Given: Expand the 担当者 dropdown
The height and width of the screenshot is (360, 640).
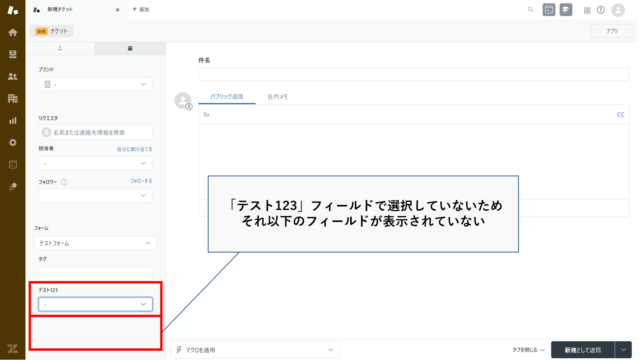Looking at the screenshot, I should [x=96, y=163].
